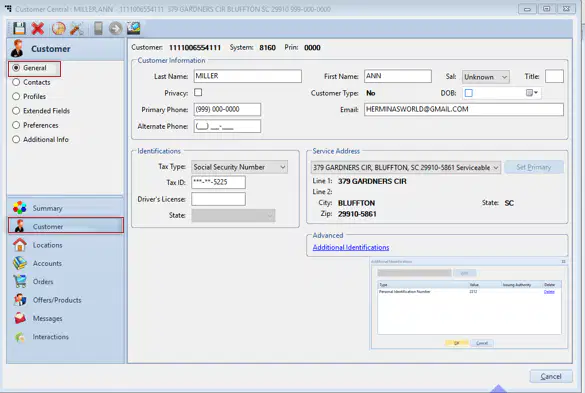Click the city value BLUFFTON
The height and width of the screenshot is (393, 585).
tap(356, 203)
